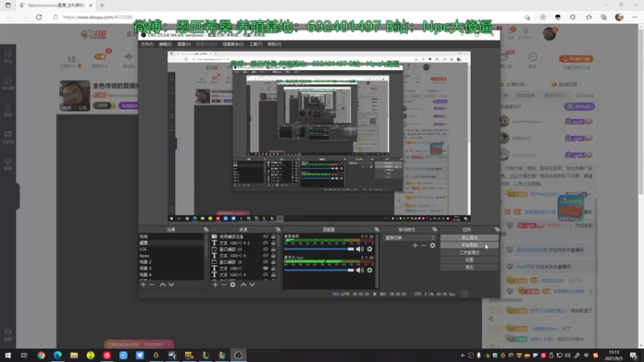Lock the 窗口捕获 23 source
Screen dimensions: 644x362
click(273, 249)
